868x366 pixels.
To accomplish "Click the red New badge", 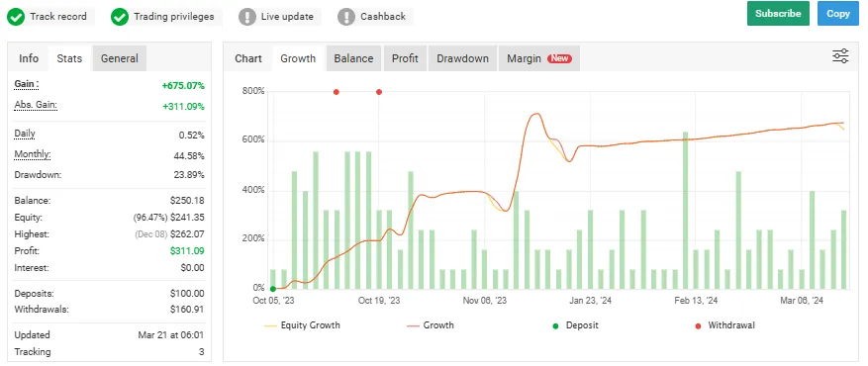I will 559,58.
